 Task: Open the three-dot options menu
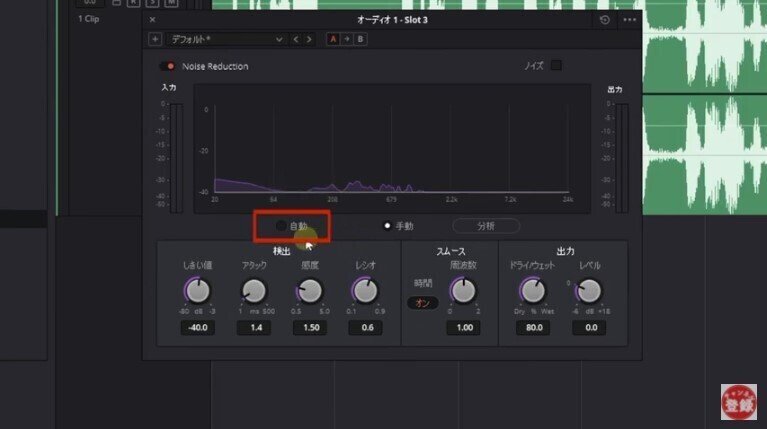coord(630,20)
